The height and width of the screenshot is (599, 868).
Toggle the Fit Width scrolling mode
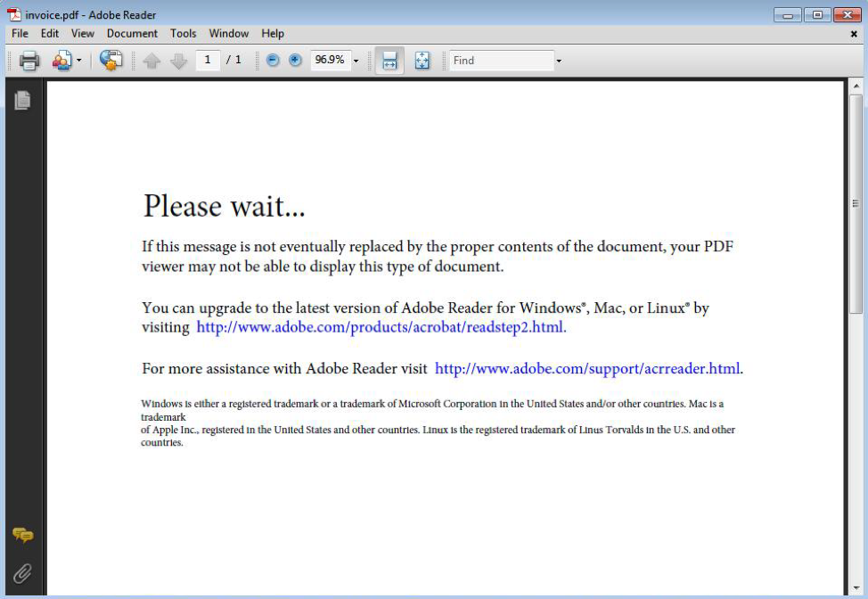(x=389, y=61)
